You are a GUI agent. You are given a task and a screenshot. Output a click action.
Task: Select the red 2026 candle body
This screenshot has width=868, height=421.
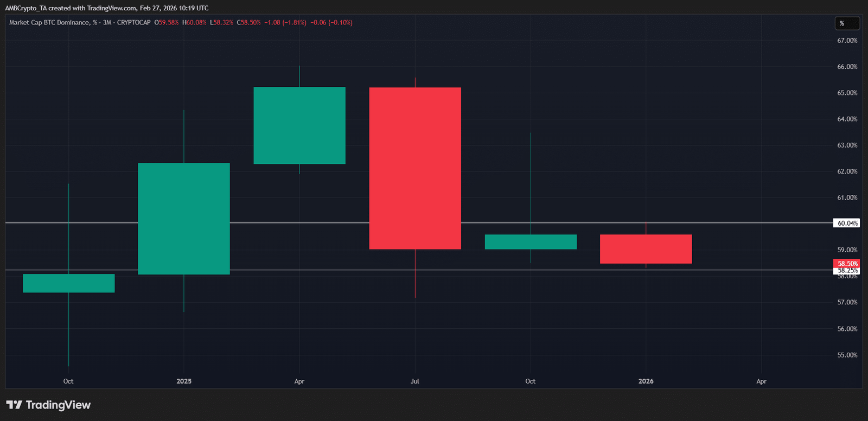click(646, 249)
